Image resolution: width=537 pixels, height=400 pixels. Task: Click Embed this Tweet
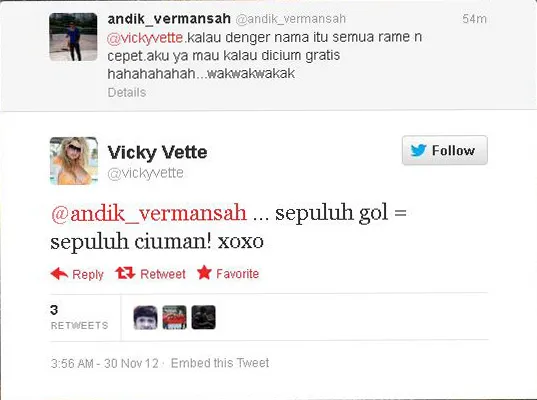point(220,363)
